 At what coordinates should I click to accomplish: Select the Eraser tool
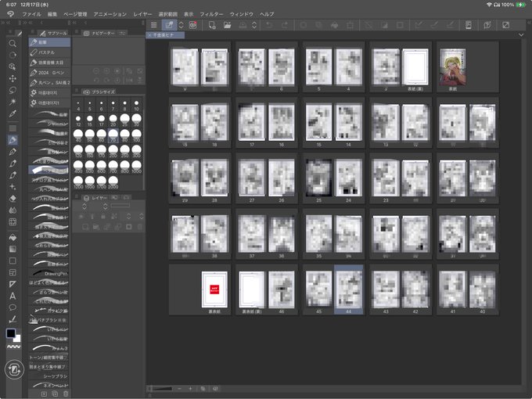13,199
